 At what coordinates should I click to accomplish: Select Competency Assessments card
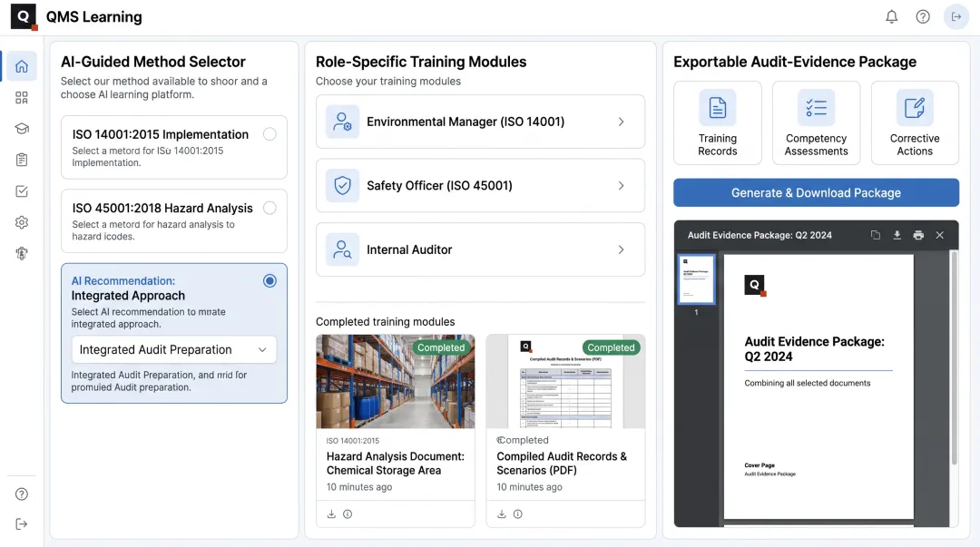pos(816,123)
